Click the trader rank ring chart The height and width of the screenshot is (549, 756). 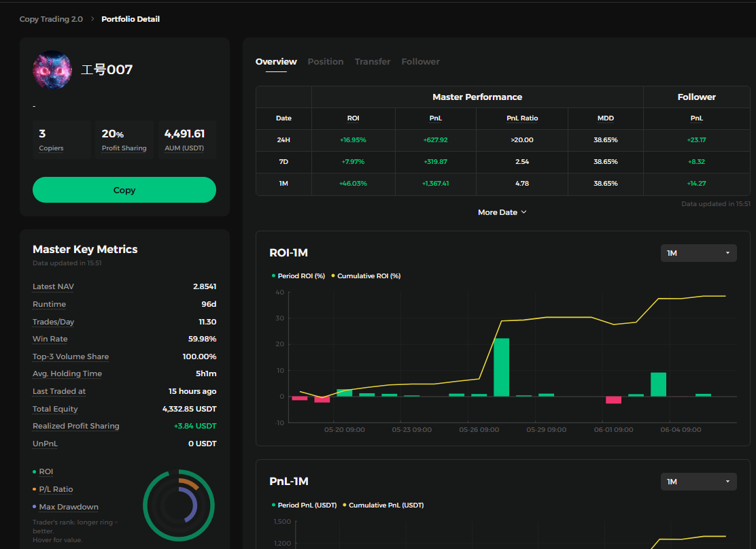click(x=179, y=505)
